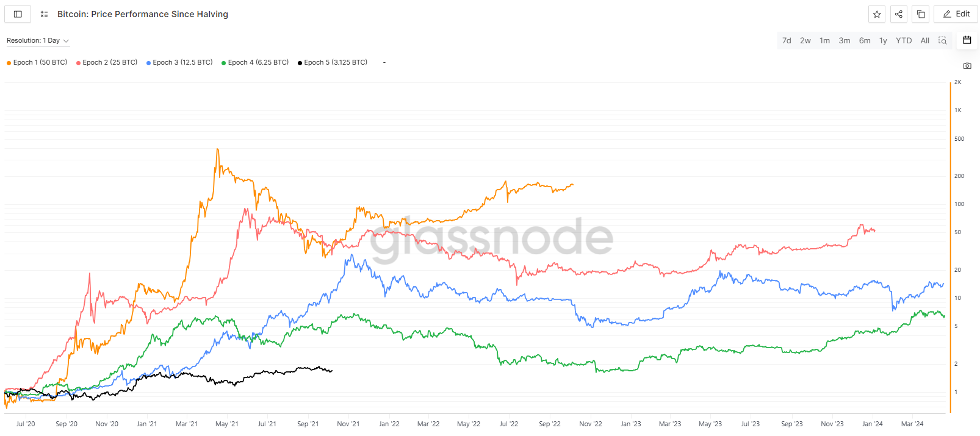Click the formula icon beside chart title
This screenshot has width=980, height=436.
(44, 14)
